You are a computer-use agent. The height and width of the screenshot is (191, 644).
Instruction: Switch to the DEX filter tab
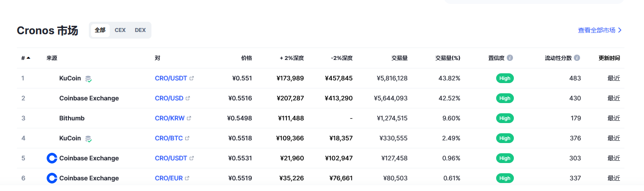pos(140,30)
